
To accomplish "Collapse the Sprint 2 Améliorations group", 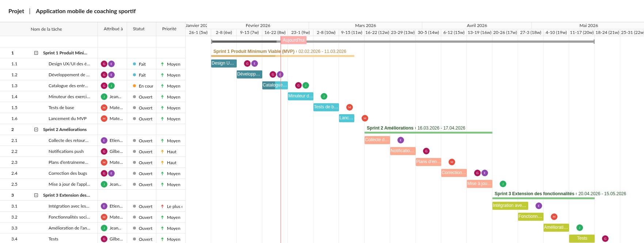I will click(x=36, y=130).
